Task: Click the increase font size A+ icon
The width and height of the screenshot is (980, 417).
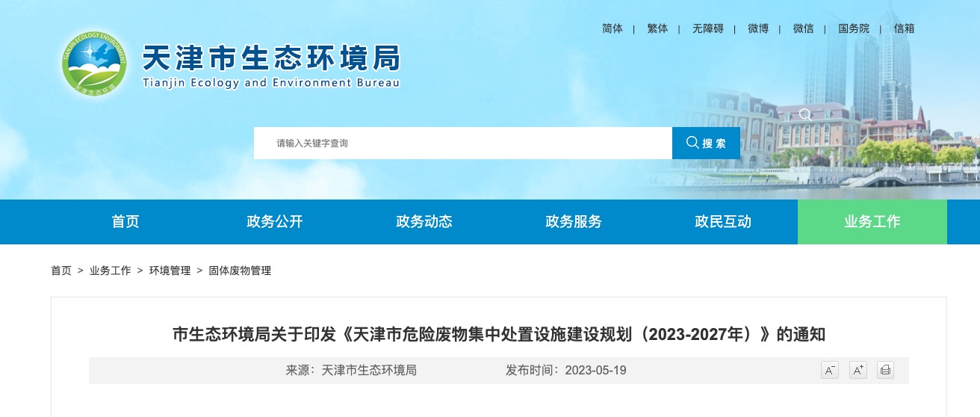Action: click(x=857, y=370)
